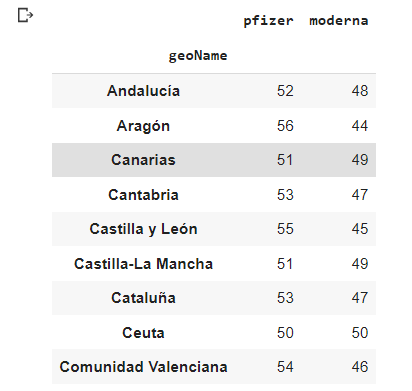Select the Aragón row label
412x391 pixels.
coord(143,126)
